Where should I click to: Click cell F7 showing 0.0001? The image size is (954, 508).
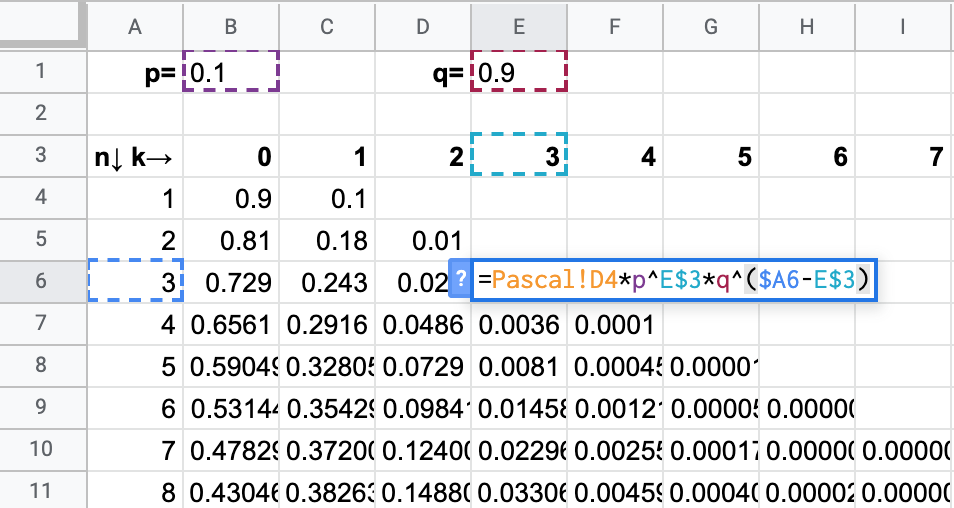pos(615,324)
